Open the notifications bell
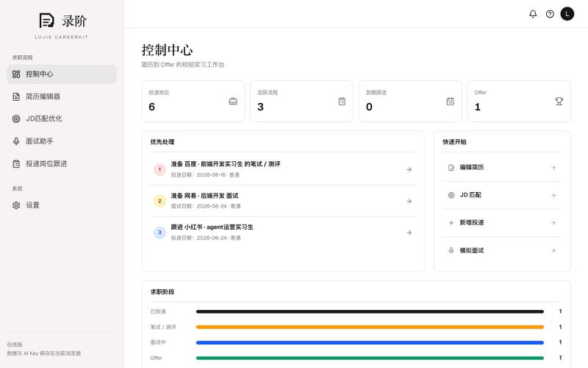 [533, 14]
